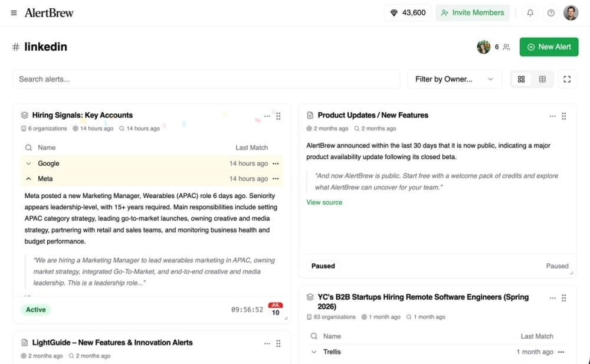
Task: Click the resize handle of Product Updates card
Action: (x=572, y=273)
